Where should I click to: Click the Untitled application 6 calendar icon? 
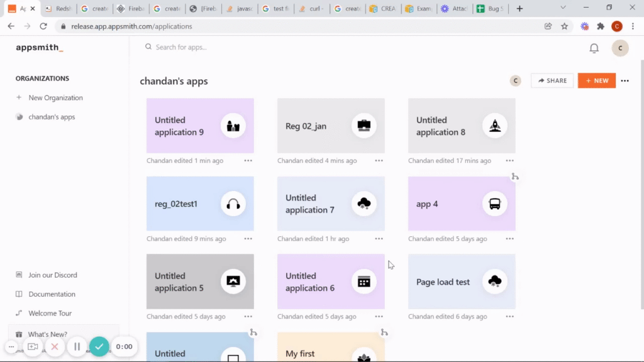pyautogui.click(x=364, y=282)
